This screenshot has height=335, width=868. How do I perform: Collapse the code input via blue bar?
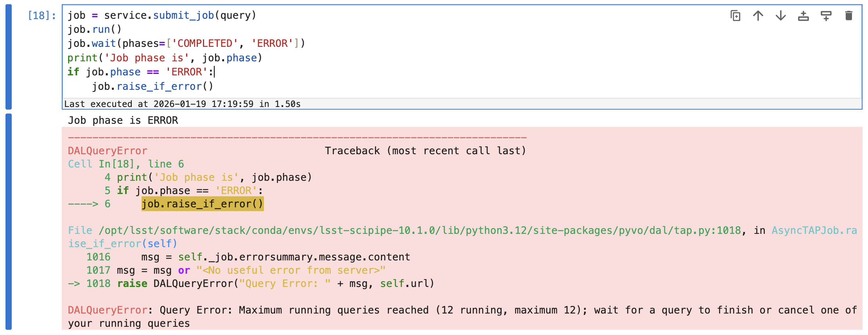tap(9, 57)
